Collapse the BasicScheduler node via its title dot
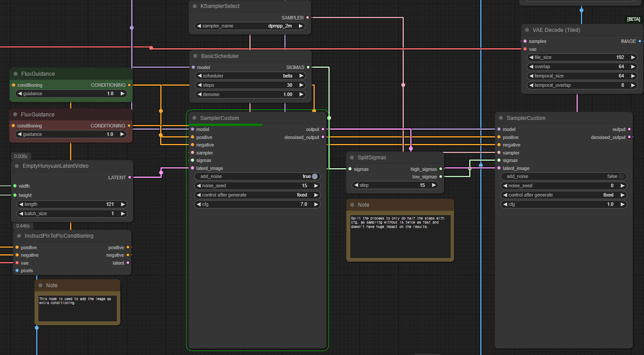Screen dimensions: 644x355 [x=195, y=56]
